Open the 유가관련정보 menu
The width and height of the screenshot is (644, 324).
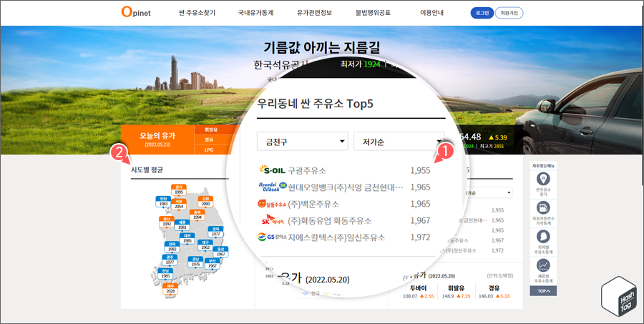pyautogui.click(x=314, y=13)
